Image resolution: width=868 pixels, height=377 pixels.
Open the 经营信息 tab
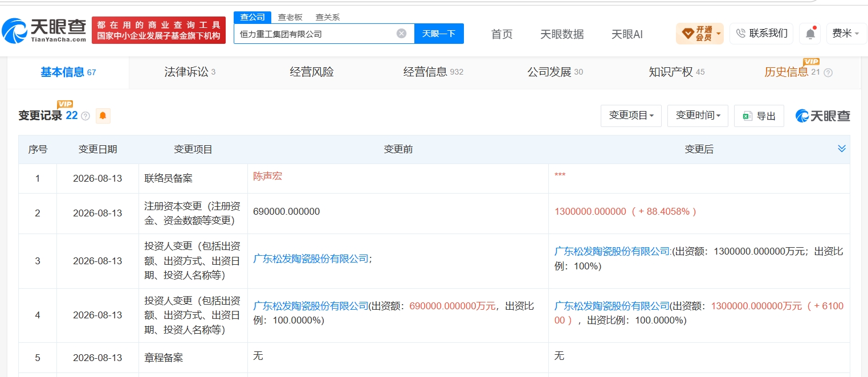click(x=433, y=72)
